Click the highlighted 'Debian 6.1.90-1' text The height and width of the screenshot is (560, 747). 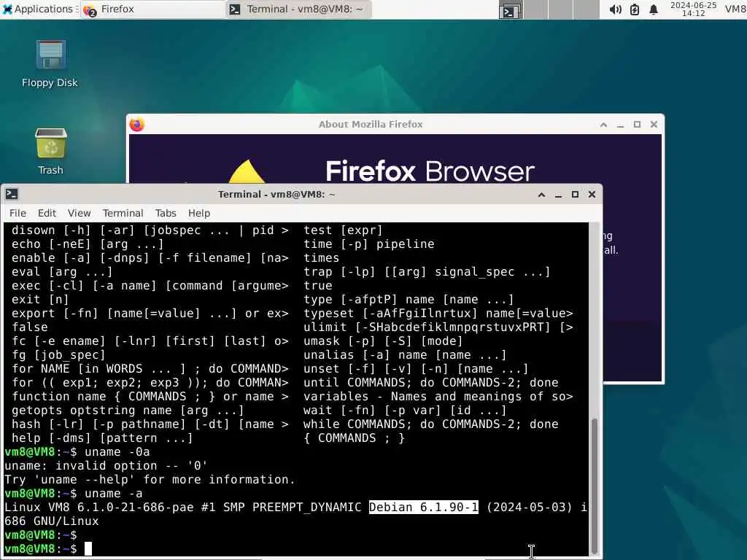pos(424,507)
